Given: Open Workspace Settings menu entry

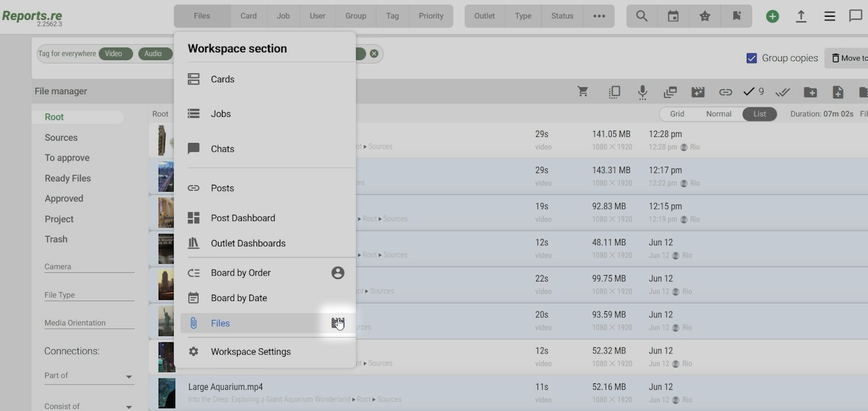Looking at the screenshot, I should pos(251,351).
